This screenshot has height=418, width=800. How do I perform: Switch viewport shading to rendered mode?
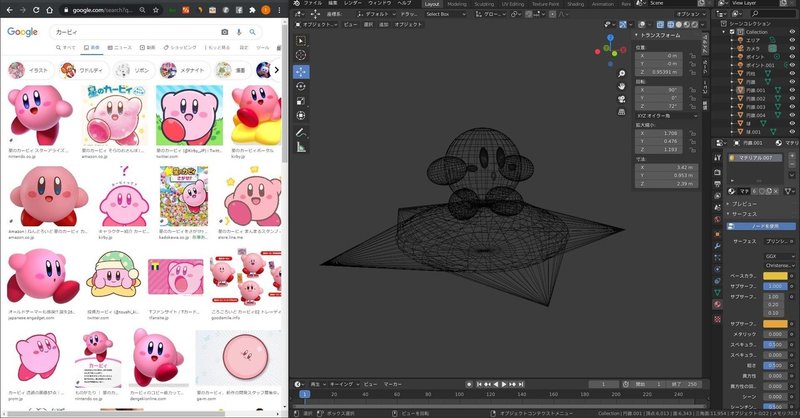pyautogui.click(x=694, y=24)
